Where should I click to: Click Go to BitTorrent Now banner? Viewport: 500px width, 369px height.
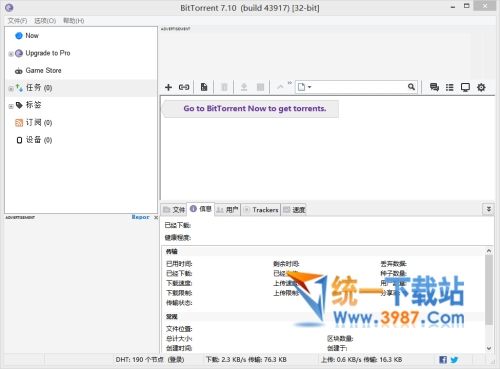pos(255,108)
